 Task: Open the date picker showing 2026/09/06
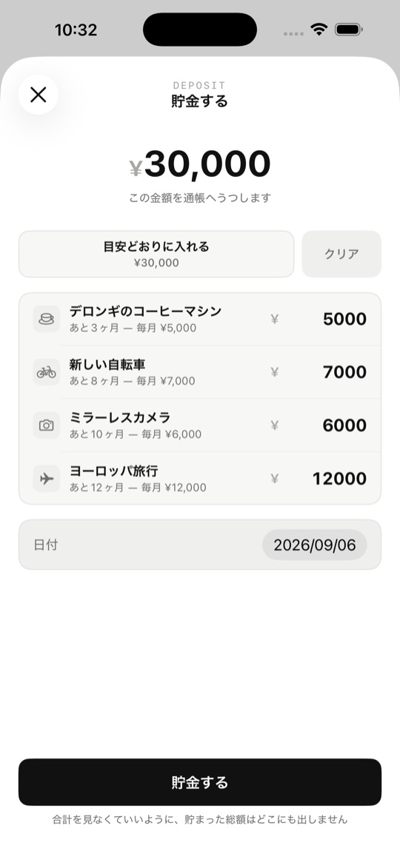point(315,545)
